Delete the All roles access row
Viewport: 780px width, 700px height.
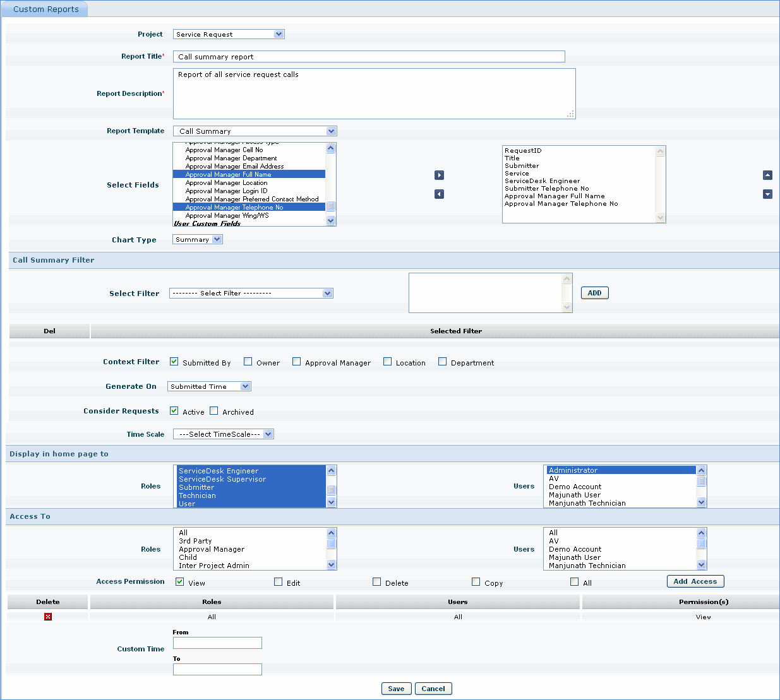point(47,617)
